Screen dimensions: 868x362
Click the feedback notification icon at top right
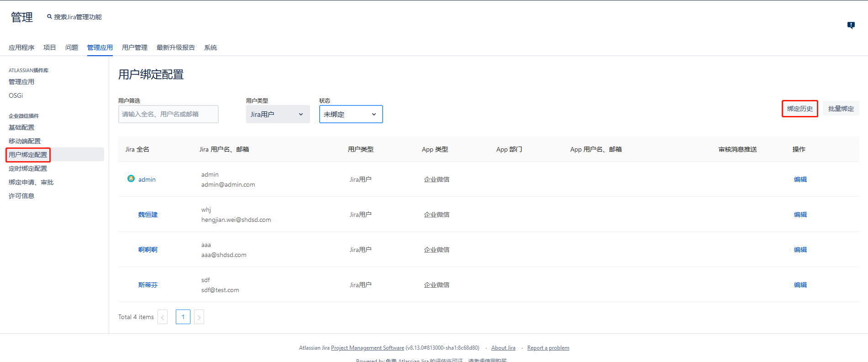tap(851, 25)
